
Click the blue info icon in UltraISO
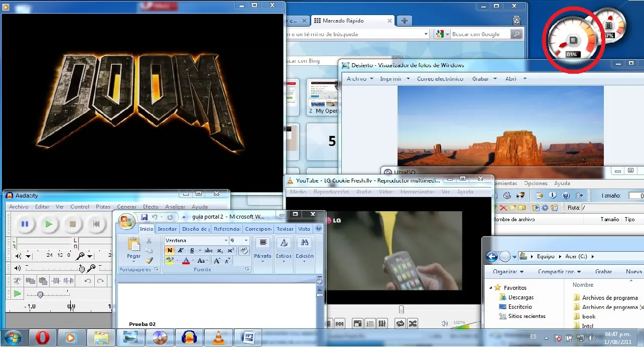pyautogui.click(x=552, y=195)
